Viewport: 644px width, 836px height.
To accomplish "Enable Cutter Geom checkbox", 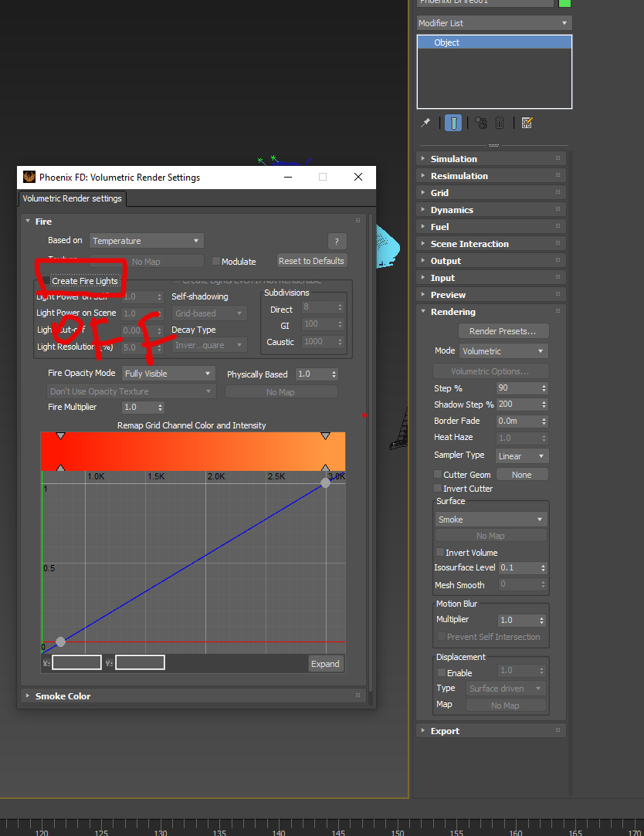I will tap(438, 475).
